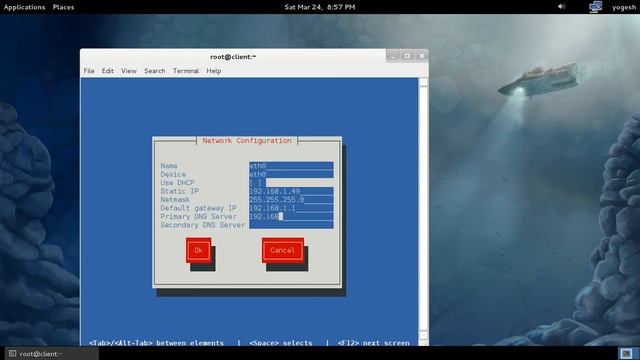
Task: Minimize the root@client terminal window
Action: click(x=393, y=56)
